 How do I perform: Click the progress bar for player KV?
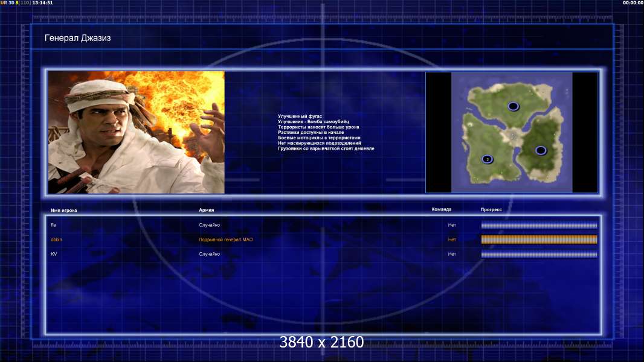(x=539, y=254)
